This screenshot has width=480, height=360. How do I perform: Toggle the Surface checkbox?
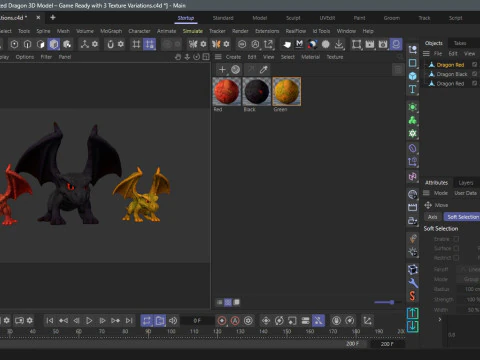pyautogui.click(x=456, y=248)
